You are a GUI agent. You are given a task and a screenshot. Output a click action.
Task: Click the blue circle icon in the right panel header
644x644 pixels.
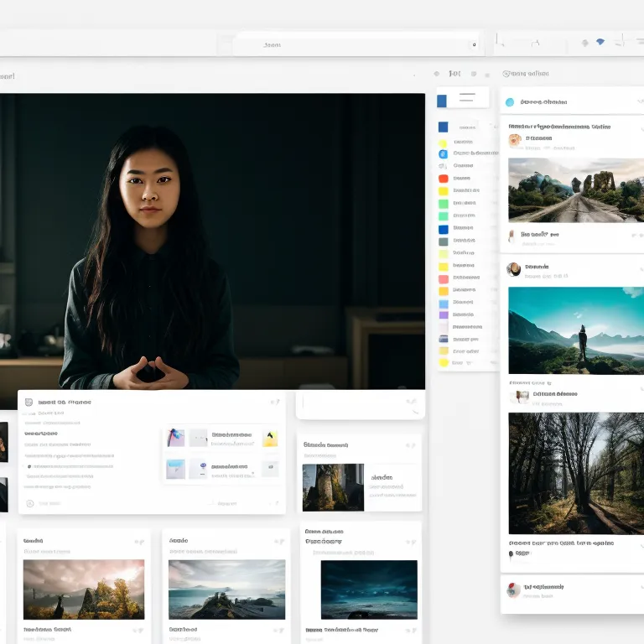(509, 102)
